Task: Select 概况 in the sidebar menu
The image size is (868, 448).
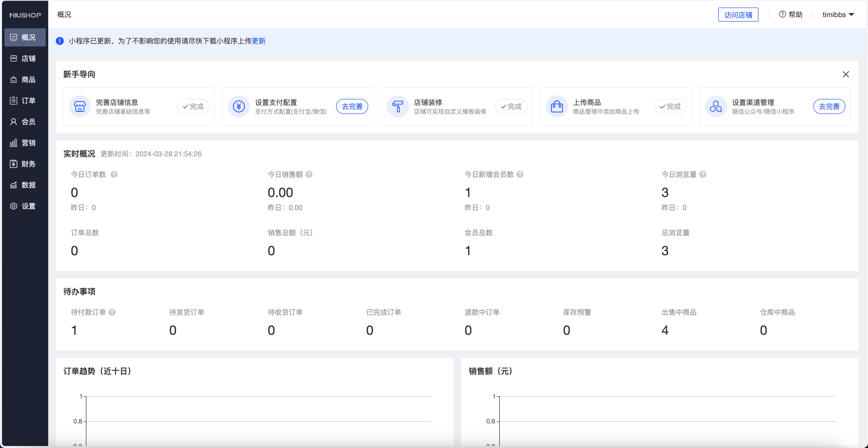Action: pos(25,37)
